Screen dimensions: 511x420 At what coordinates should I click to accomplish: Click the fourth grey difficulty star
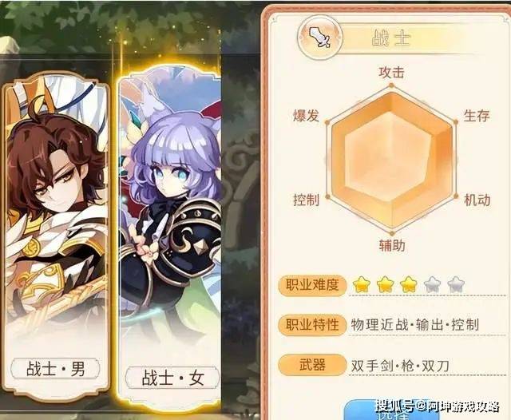coord(432,284)
